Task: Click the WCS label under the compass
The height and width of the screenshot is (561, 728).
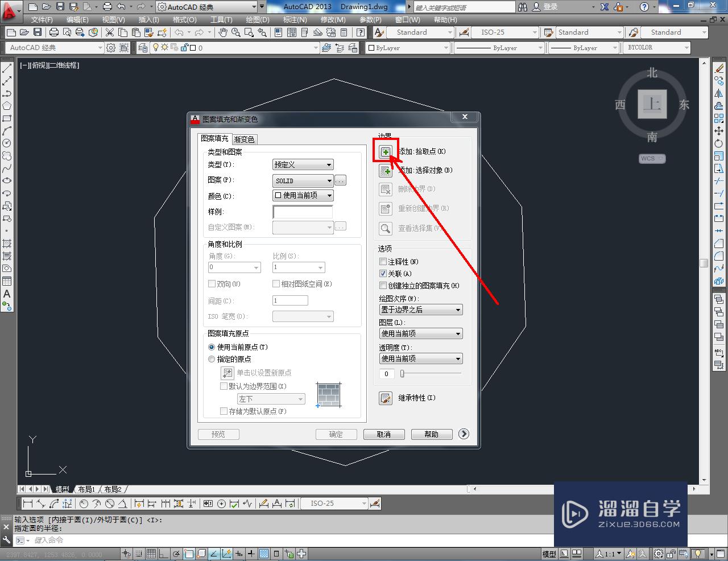Action: [652, 159]
